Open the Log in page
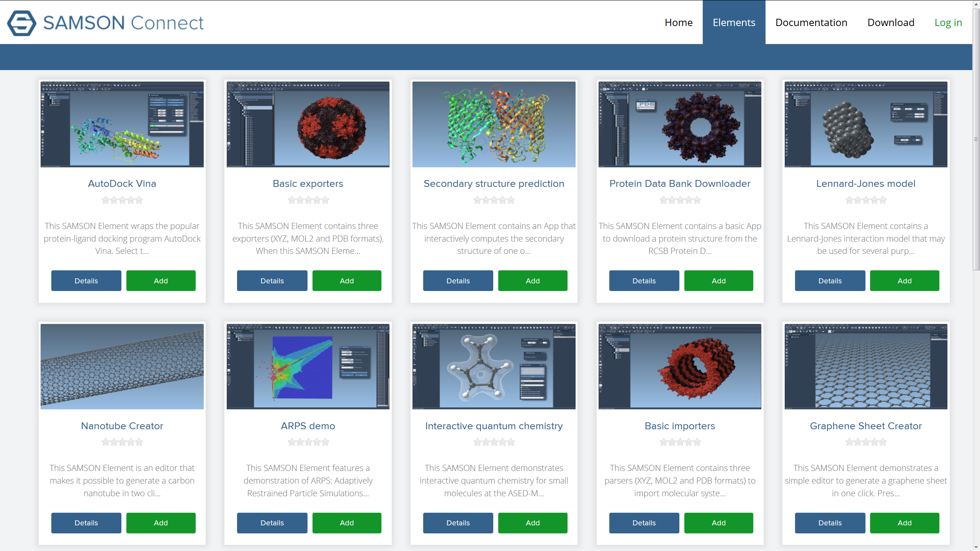The height and width of the screenshot is (551, 980). pos(948,22)
